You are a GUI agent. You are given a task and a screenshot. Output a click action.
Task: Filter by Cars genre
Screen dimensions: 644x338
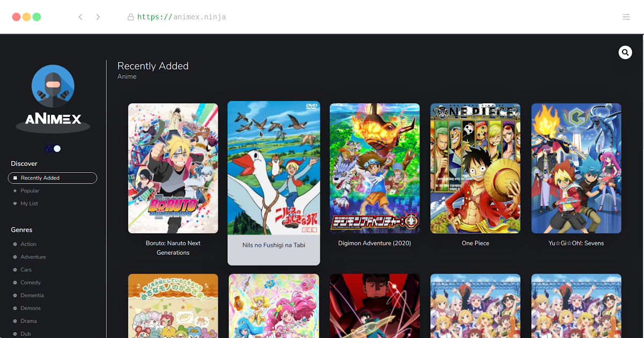click(x=26, y=270)
